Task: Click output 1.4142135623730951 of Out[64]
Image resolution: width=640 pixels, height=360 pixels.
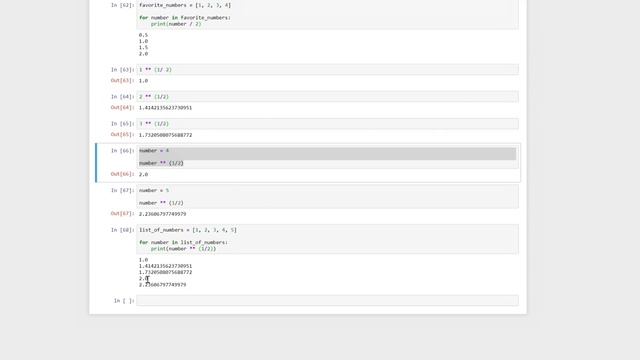Action: pos(165,108)
